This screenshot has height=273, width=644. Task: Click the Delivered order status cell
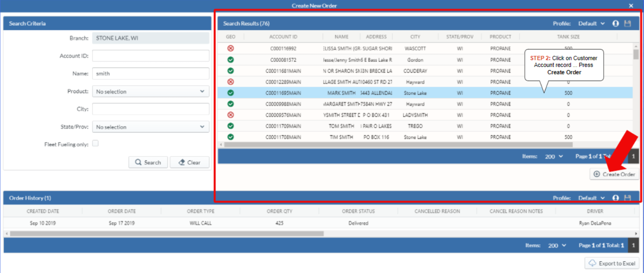coord(358,223)
